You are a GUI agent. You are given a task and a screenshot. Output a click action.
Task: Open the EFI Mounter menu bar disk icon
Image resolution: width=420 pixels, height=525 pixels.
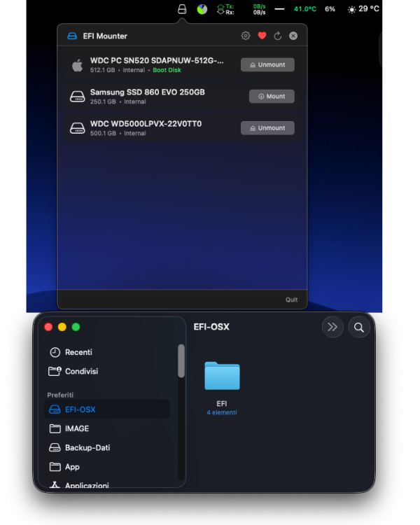pyautogui.click(x=182, y=9)
